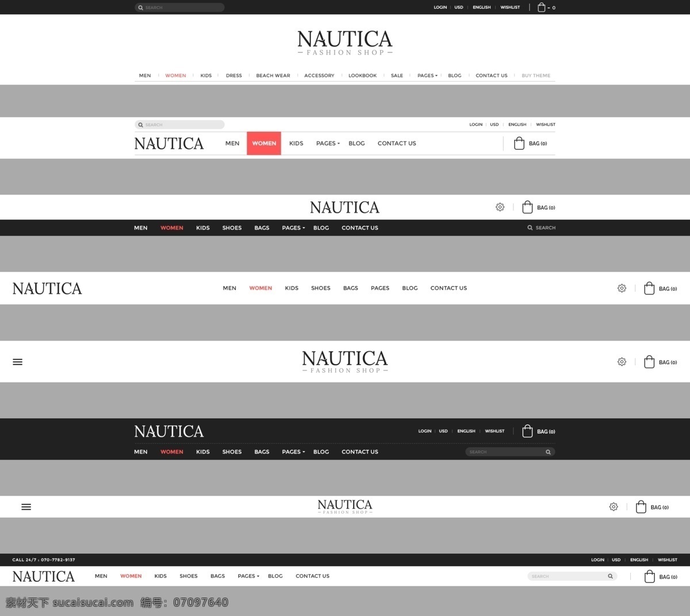
Task: Click the magnifier icon in the black nav bar labeled SEARCH
Action: coord(530,228)
